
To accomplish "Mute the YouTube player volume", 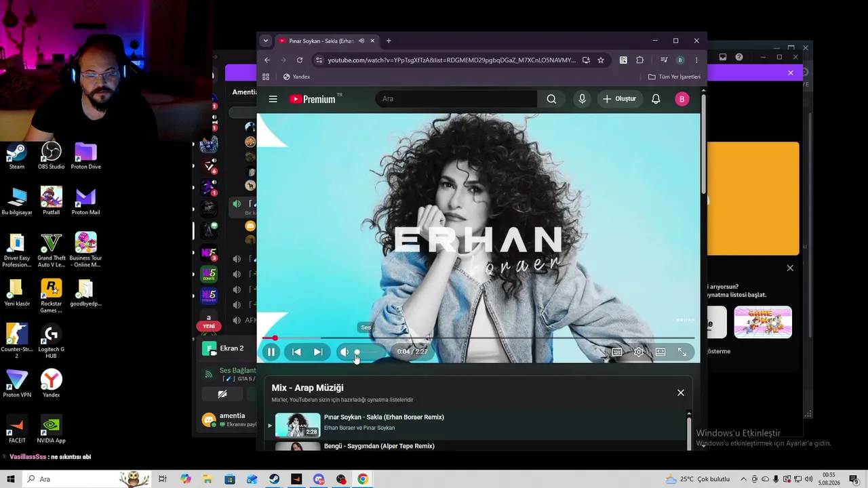I will click(344, 352).
